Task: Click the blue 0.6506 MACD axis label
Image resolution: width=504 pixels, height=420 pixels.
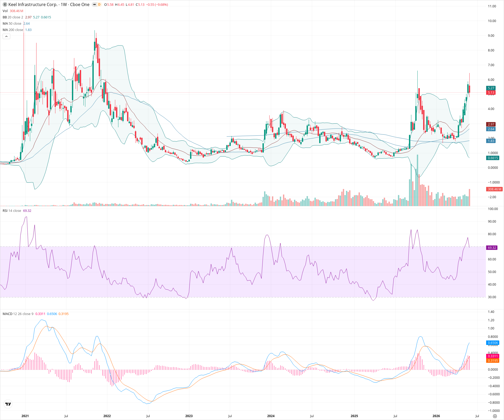Action: click(493, 343)
